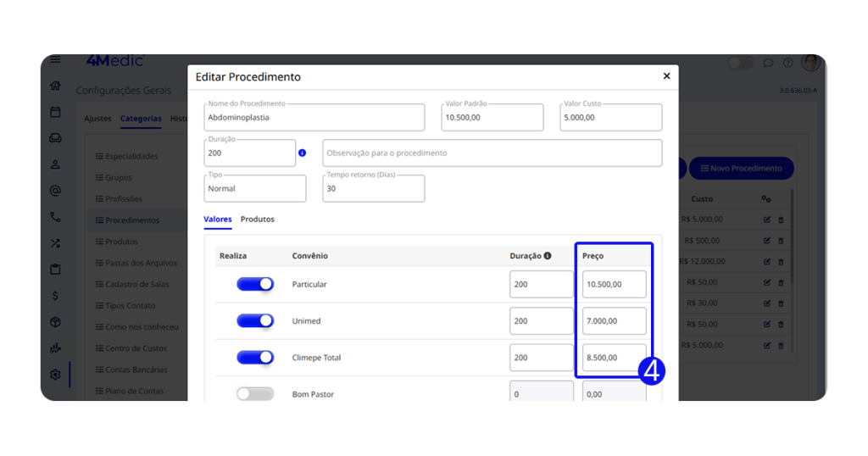The width and height of the screenshot is (868, 456).
Task: Open the dollar sign financial icon
Action: (x=55, y=296)
